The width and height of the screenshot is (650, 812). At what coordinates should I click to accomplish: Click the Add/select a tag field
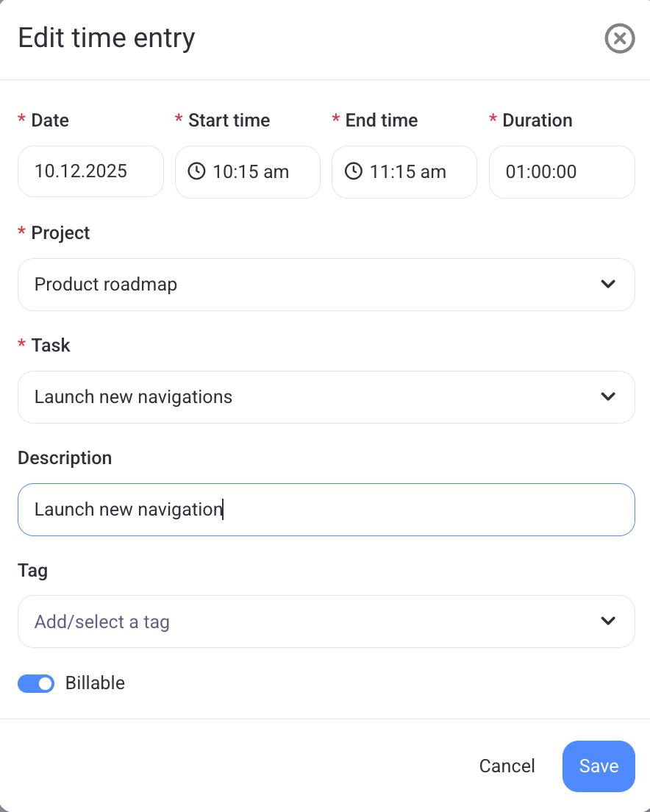click(x=294, y=622)
